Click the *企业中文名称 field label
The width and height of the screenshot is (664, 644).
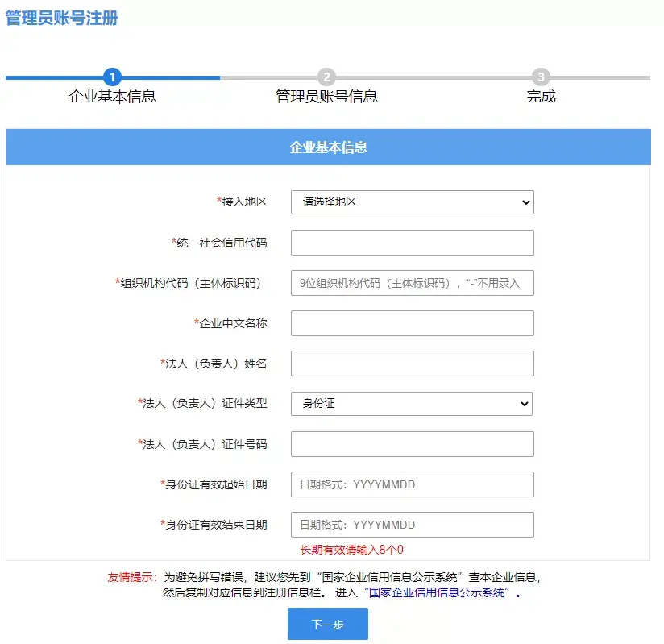tap(230, 323)
